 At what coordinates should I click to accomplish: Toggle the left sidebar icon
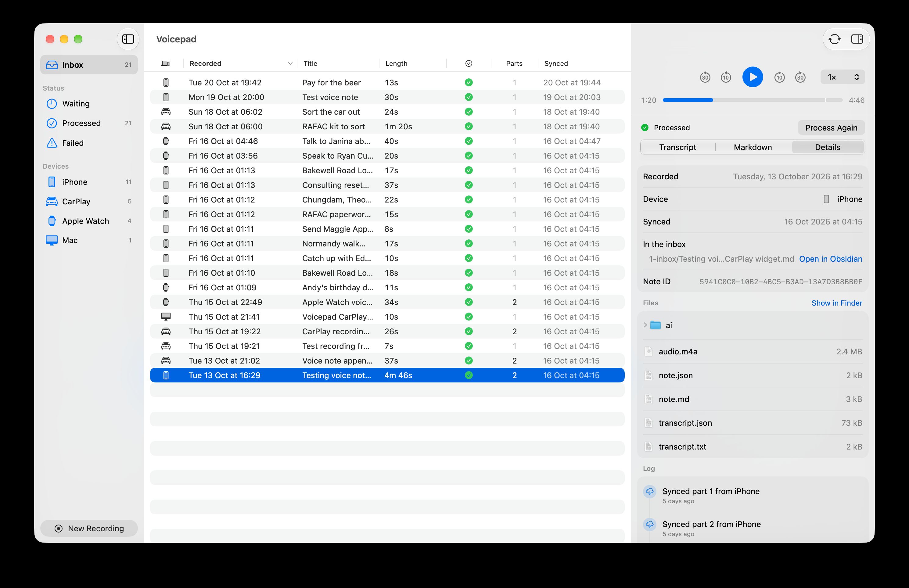coord(128,39)
